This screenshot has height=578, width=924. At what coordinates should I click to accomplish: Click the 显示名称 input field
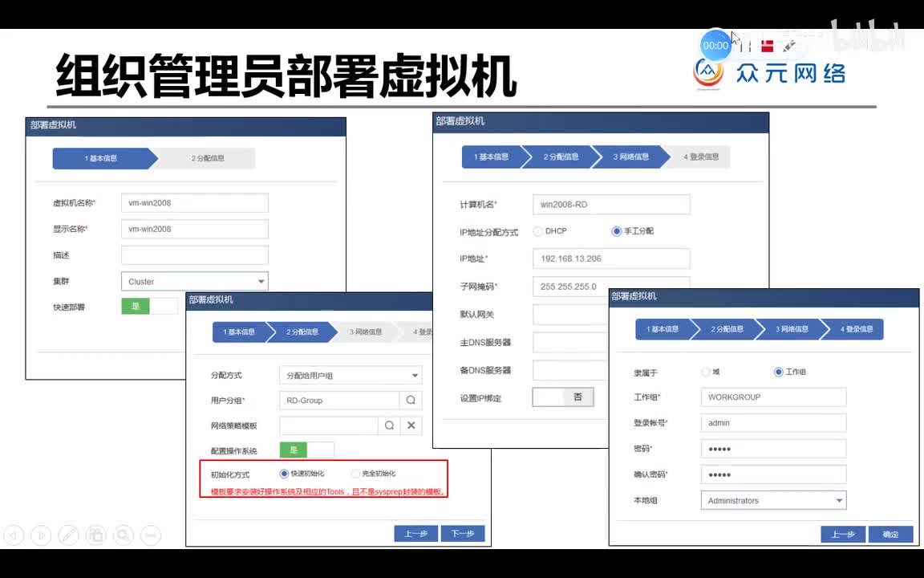coord(194,229)
